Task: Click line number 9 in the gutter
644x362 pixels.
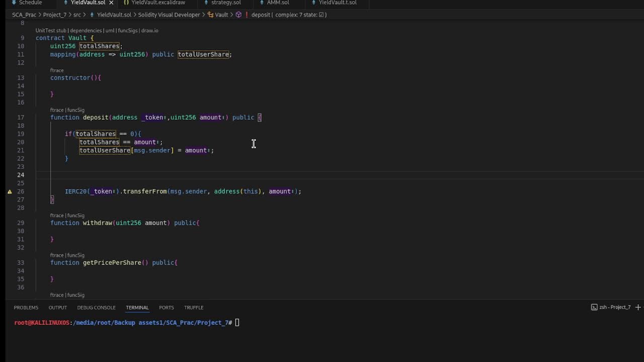Action: 22,38
